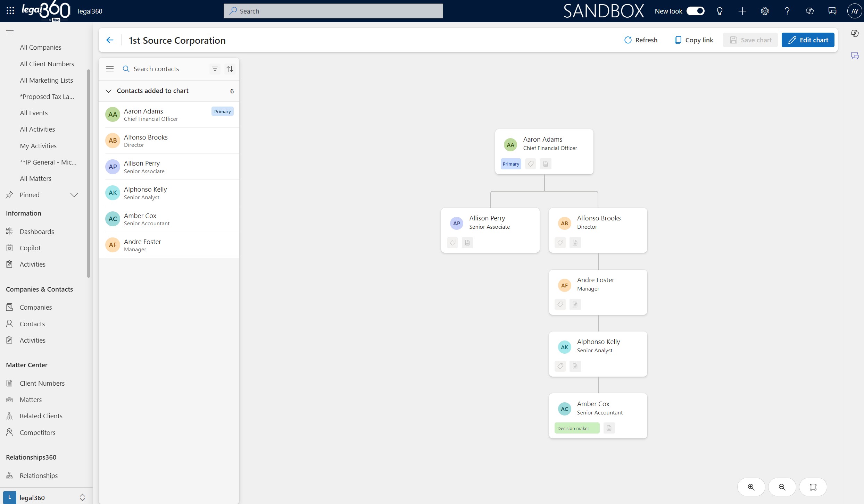Open Matters in navigation
Image resolution: width=864 pixels, height=504 pixels.
(x=31, y=400)
